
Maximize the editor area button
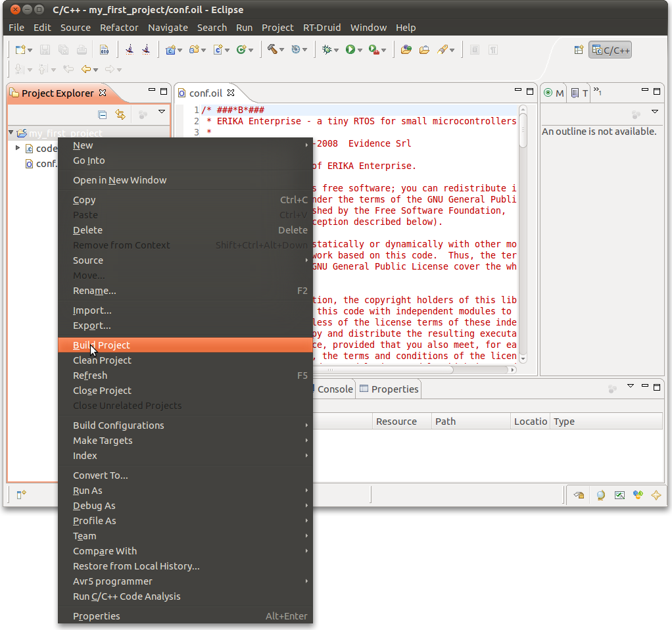[x=530, y=91]
